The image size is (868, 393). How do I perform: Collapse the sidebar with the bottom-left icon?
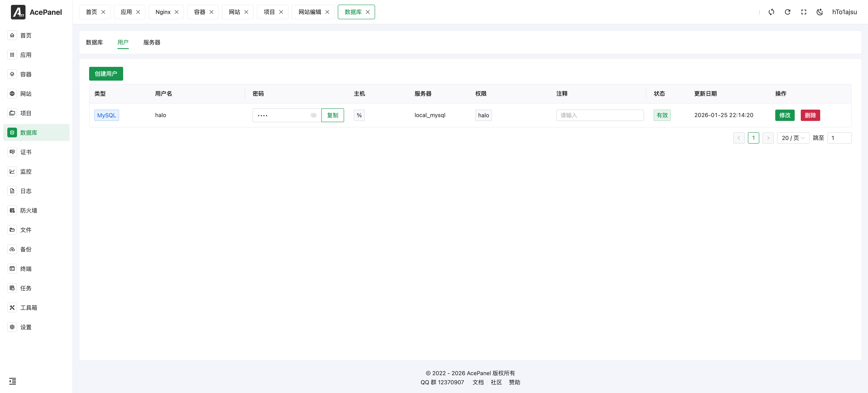click(x=13, y=381)
